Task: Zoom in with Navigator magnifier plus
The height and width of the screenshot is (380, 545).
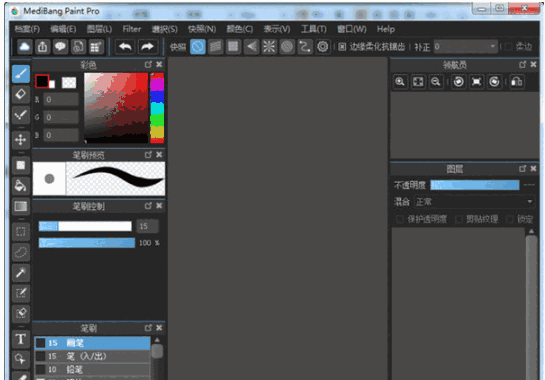Action: (x=400, y=82)
